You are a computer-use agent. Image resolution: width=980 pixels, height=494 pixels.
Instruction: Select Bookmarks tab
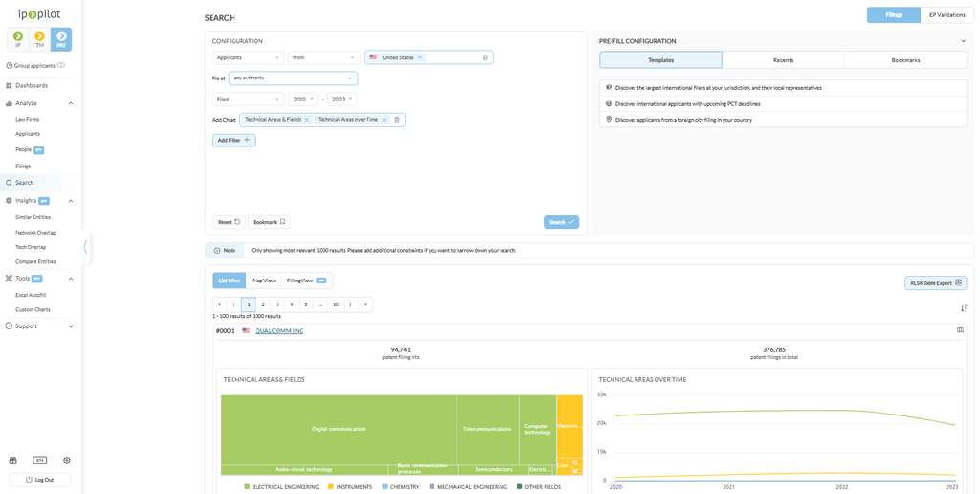tap(905, 60)
